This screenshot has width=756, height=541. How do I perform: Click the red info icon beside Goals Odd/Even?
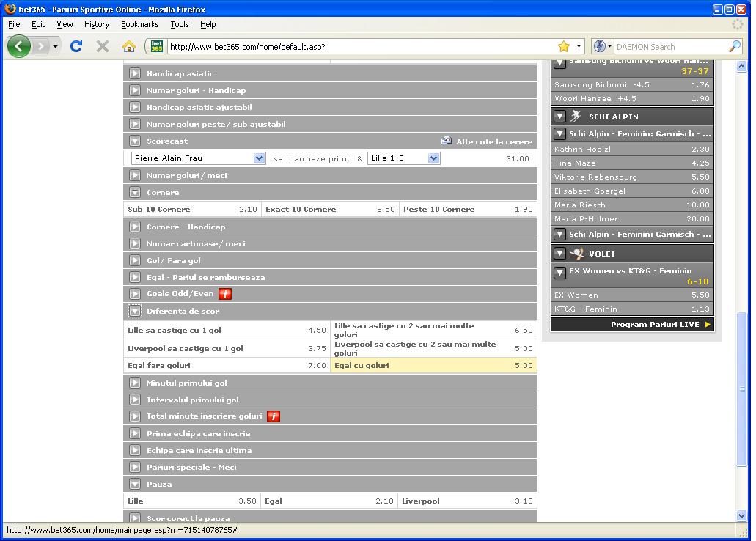pos(225,294)
